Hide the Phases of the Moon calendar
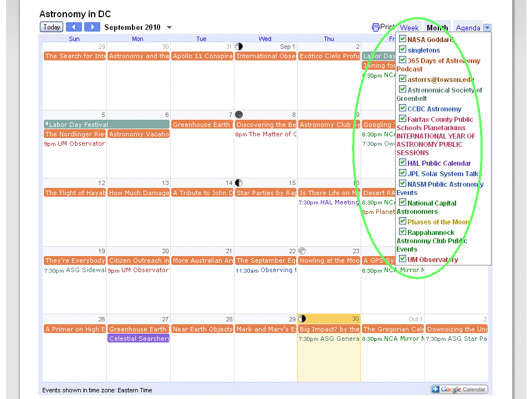Image resolution: width=532 pixels, height=399 pixels. [402, 221]
